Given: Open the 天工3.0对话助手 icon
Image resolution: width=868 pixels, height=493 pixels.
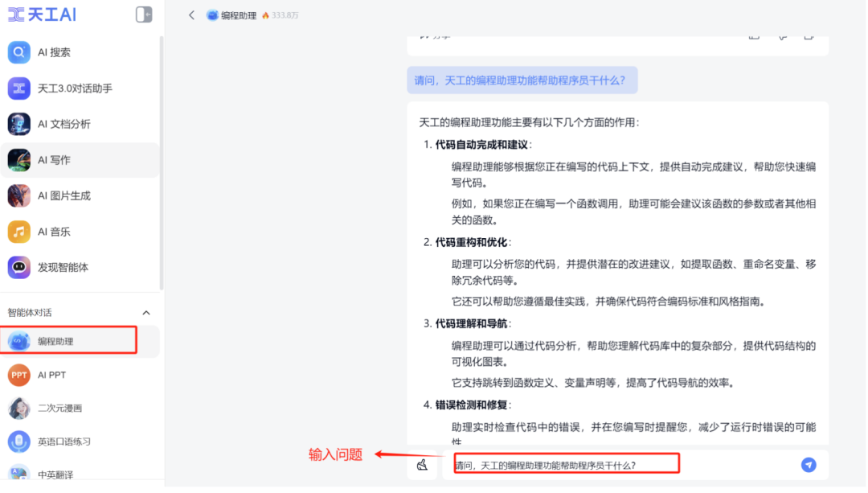Looking at the screenshot, I should tap(18, 88).
